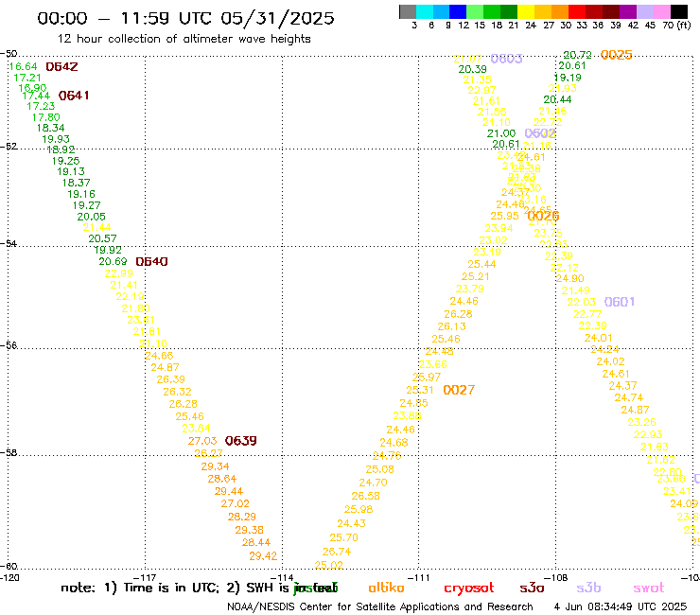
Task: Click the 24.01 wave height value
Action: pyautogui.click(x=598, y=338)
